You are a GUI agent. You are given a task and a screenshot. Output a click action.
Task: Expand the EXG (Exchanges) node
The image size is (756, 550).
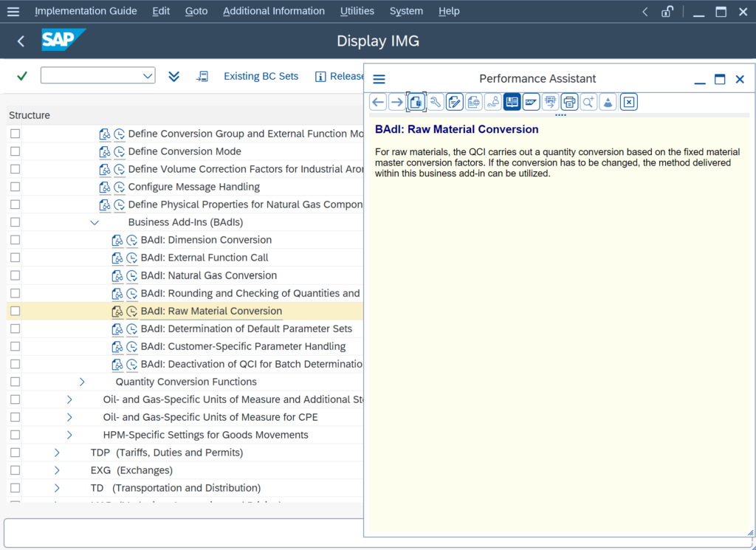57,470
